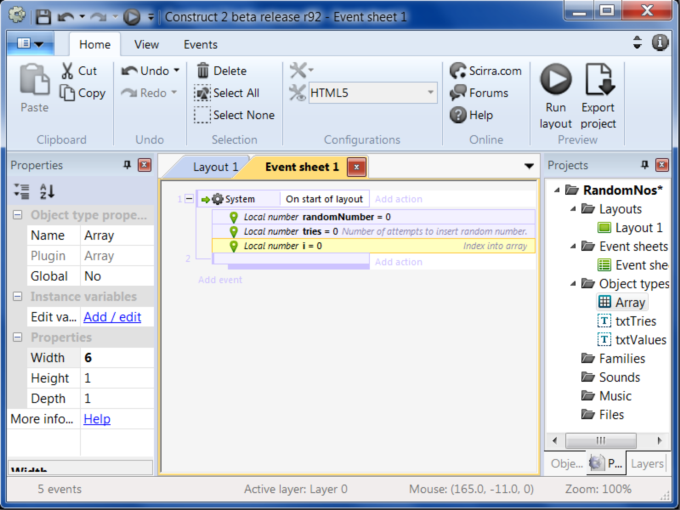Click the Paste clipboard icon
This screenshot has width=680, height=510.
tap(34, 80)
